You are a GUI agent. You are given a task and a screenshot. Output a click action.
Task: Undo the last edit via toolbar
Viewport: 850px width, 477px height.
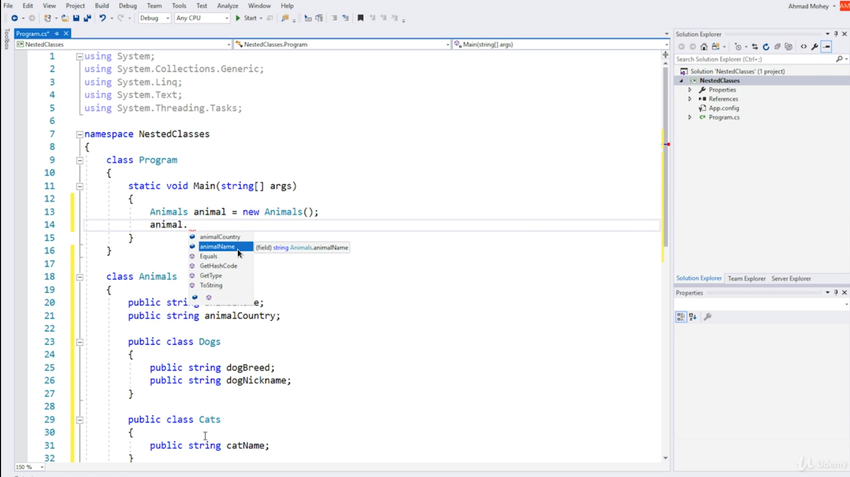pyautogui.click(x=102, y=18)
